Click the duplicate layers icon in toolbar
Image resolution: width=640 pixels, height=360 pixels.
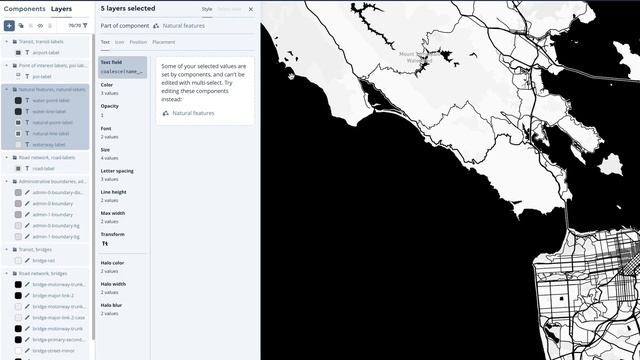click(x=21, y=26)
